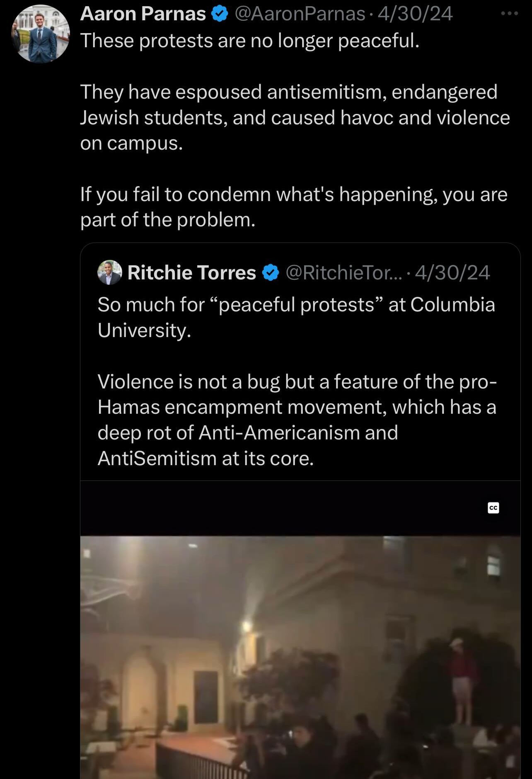Open Ritchie Torres display name
Image resolution: width=532 pixels, height=779 pixels.
point(192,273)
